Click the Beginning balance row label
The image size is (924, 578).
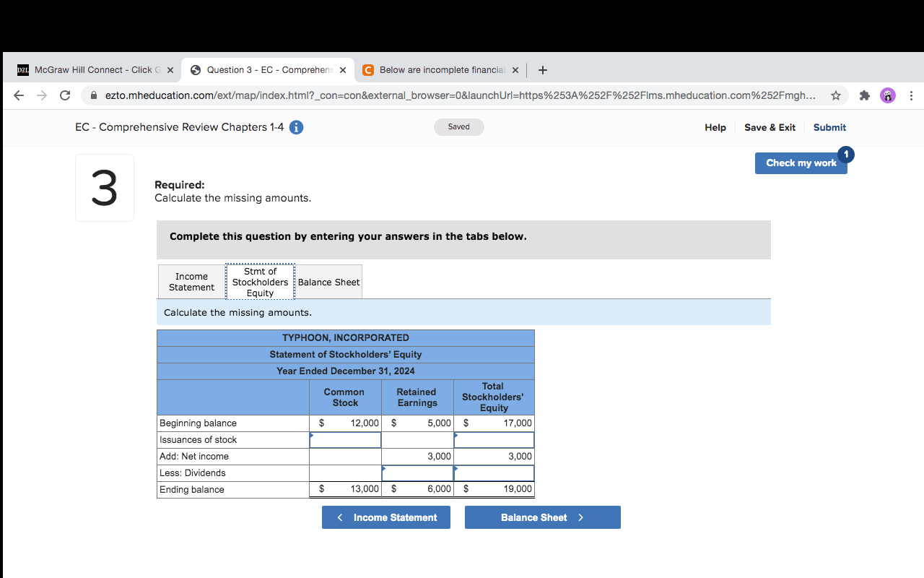point(198,423)
